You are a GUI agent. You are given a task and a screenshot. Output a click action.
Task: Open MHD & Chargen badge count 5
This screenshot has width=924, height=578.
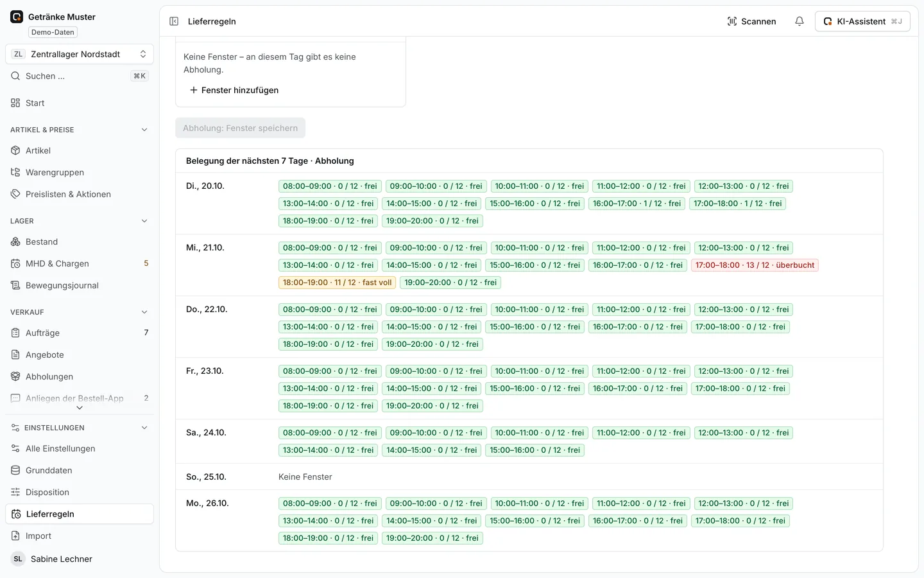point(146,263)
